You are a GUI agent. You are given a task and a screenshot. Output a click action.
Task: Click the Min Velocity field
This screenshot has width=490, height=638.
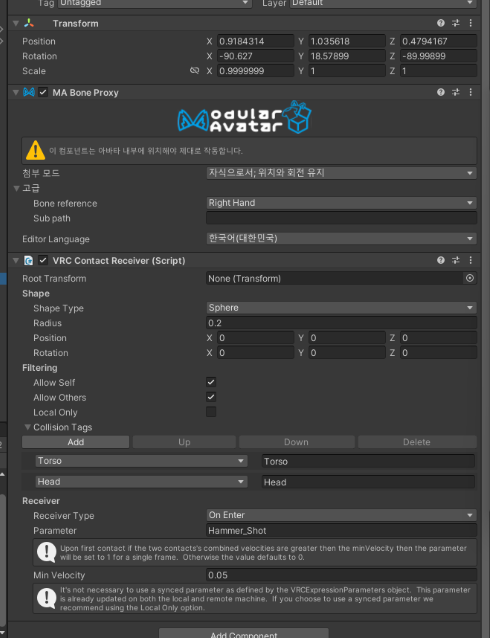(x=341, y=575)
